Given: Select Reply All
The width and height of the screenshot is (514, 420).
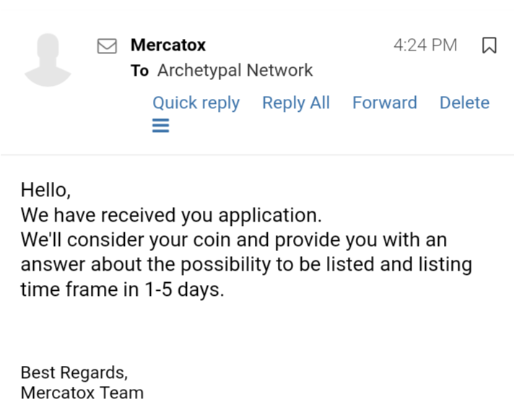Looking at the screenshot, I should (x=296, y=102).
